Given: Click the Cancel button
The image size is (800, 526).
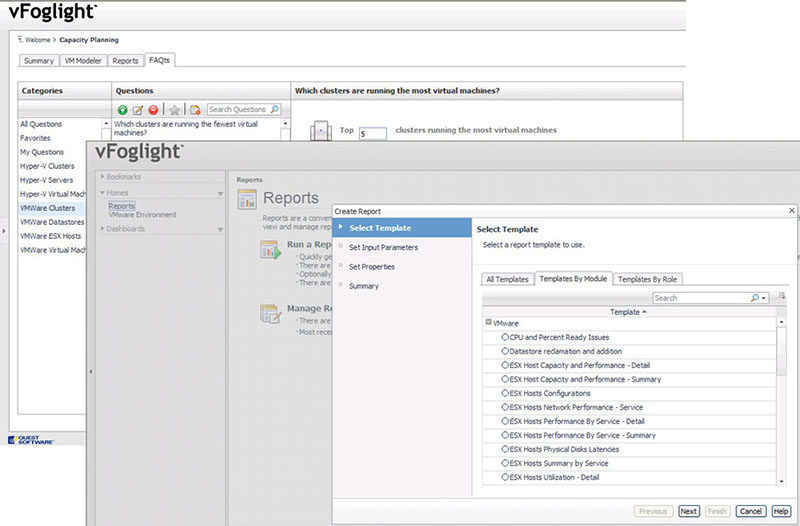Looking at the screenshot, I should pos(751,511).
